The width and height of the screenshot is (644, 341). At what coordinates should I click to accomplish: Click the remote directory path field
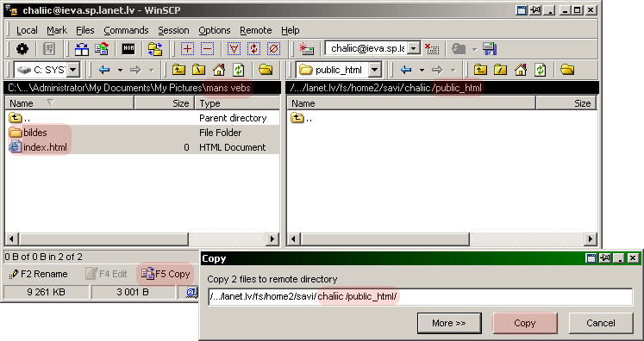(420, 297)
